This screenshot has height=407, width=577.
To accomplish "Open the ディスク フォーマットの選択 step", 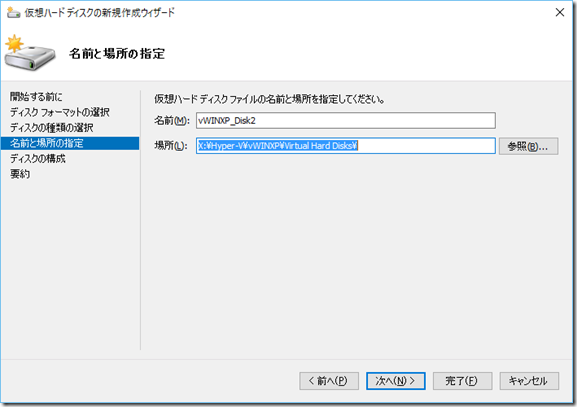I will [x=60, y=112].
